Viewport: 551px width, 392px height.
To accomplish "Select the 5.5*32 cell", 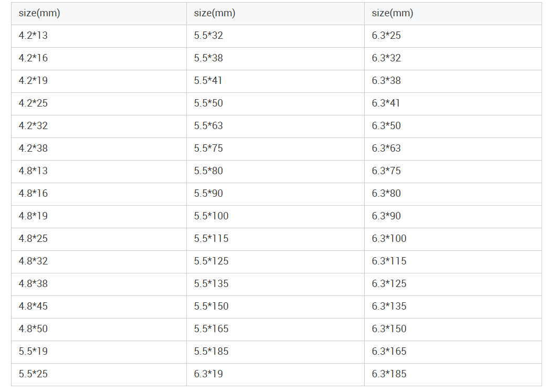I will 208,36.
